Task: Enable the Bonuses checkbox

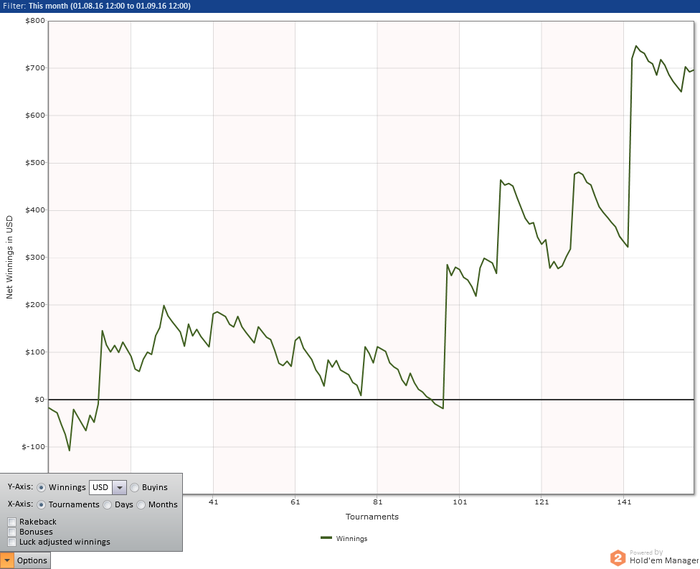Action: [x=12, y=532]
